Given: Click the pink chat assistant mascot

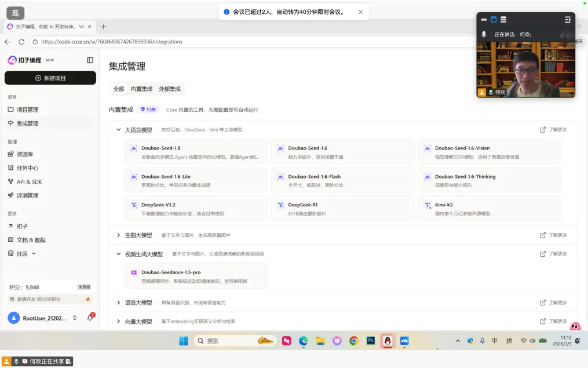Looking at the screenshot, I should point(575,326).
